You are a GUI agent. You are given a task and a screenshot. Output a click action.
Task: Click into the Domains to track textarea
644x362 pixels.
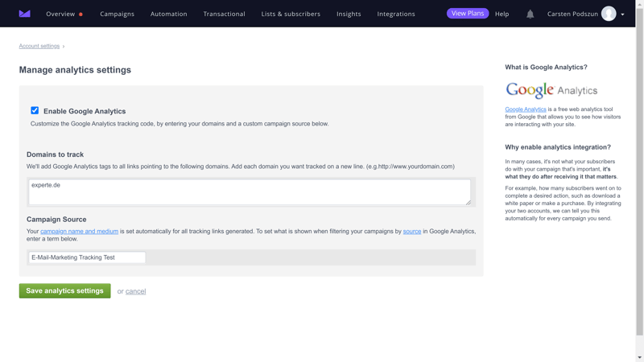(x=250, y=191)
